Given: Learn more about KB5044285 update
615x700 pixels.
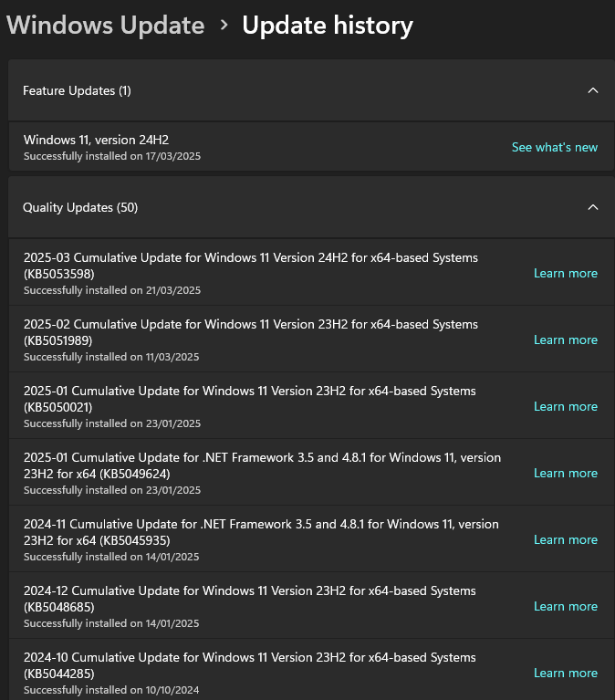Looking at the screenshot, I should tap(566, 673).
